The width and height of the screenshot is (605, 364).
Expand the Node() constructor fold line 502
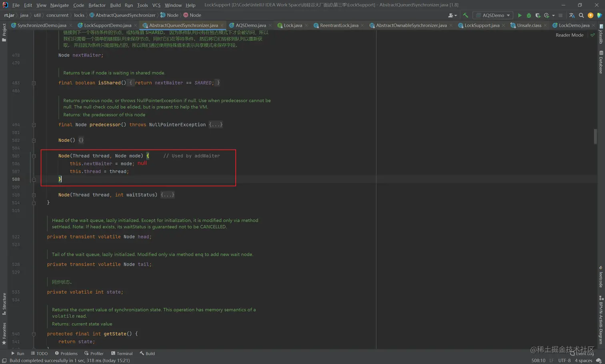pyautogui.click(x=34, y=140)
